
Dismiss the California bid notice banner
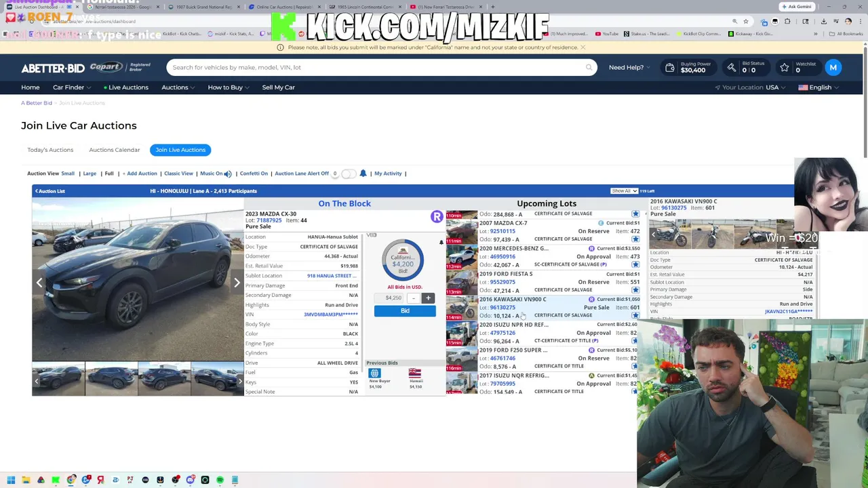pos(583,47)
